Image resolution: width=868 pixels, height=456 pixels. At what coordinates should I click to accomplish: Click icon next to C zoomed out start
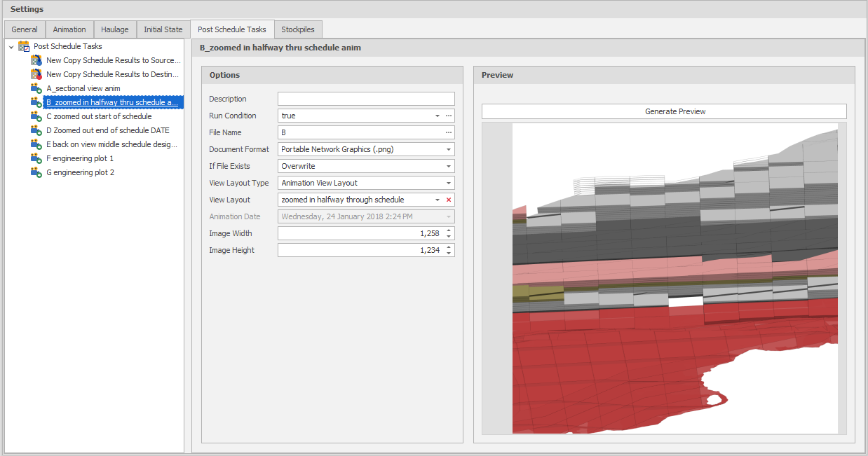pos(36,116)
